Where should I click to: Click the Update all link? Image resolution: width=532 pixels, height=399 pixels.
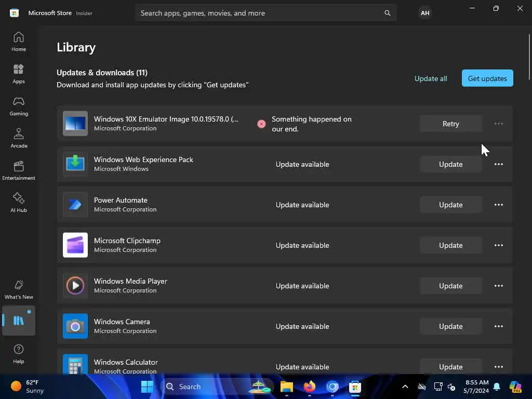tap(431, 78)
